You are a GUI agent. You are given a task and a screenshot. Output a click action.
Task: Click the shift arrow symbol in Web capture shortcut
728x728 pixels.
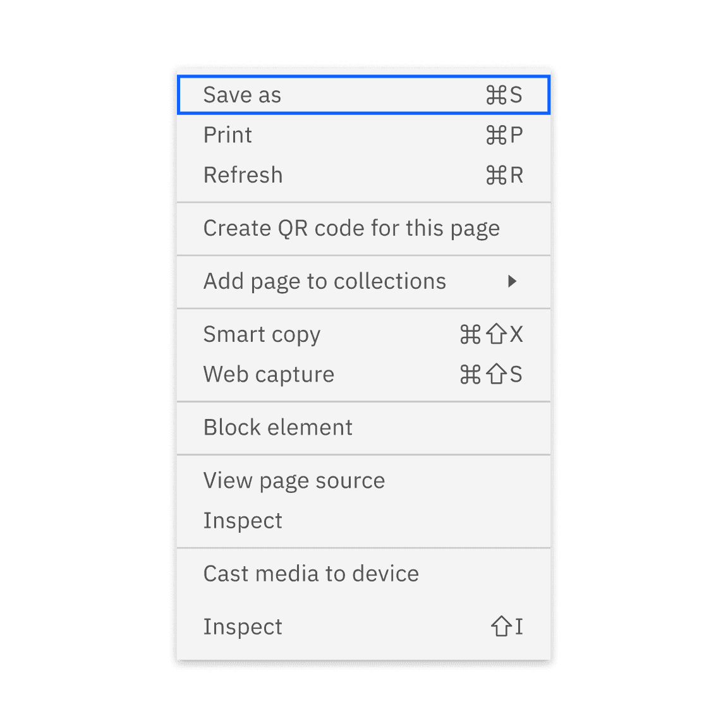496,374
